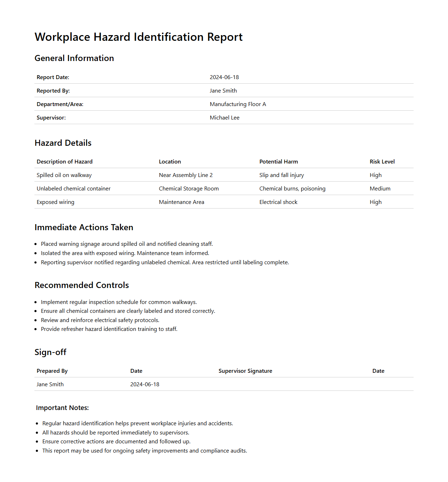Click the Risk Level column header

[382, 162]
